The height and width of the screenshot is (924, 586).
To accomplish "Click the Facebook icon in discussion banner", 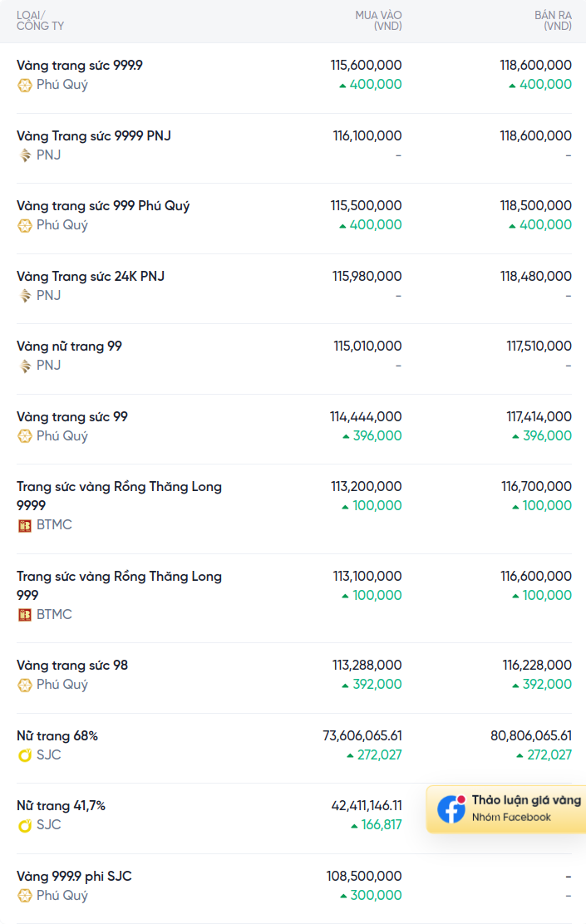I will click(451, 809).
